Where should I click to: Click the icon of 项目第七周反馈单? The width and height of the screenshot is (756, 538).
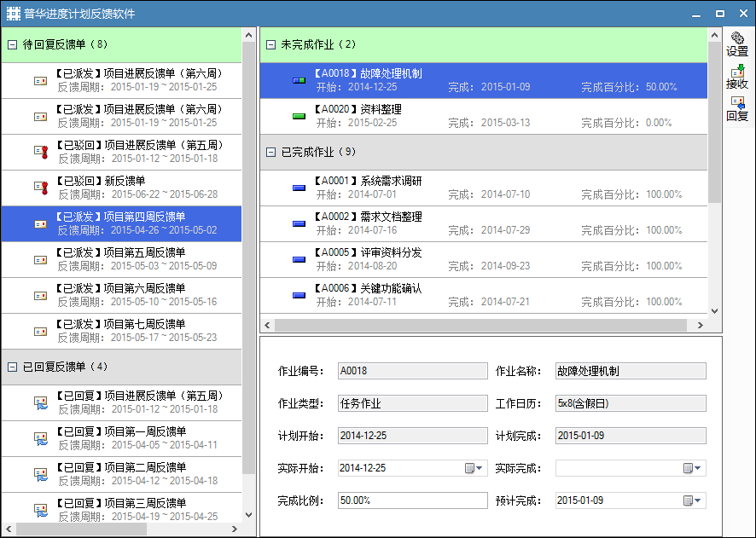40,332
